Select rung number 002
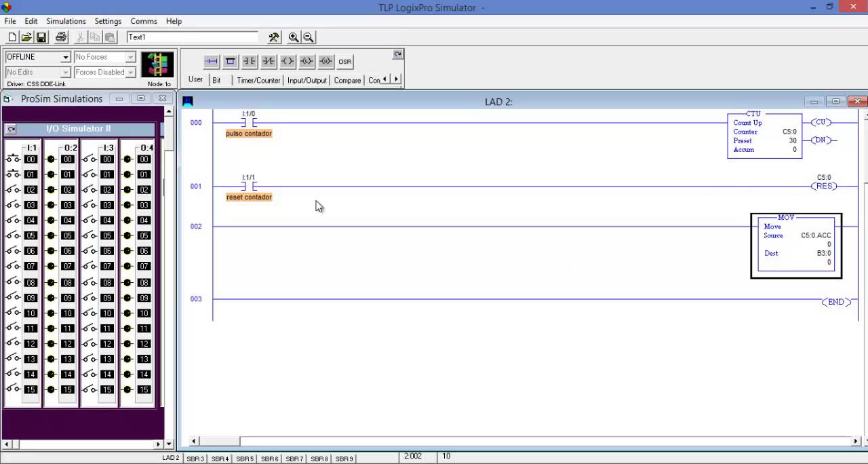 (196, 227)
